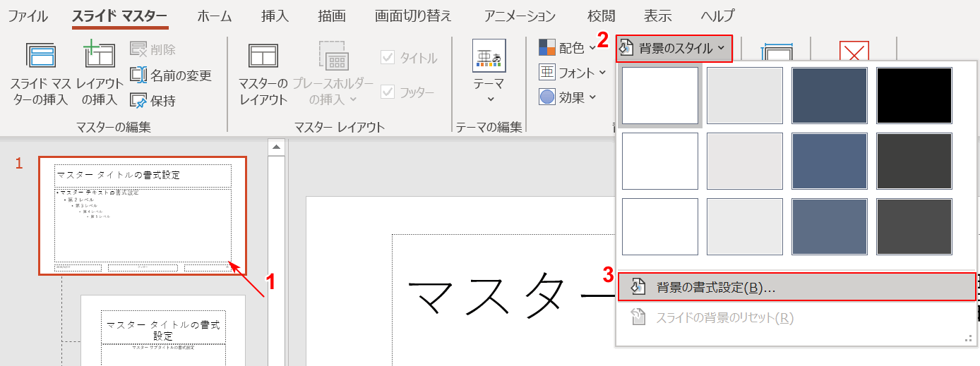This screenshot has width=980, height=366.
Task: Choose Format Background (背景の書式設定) menu item
Action: pyautogui.click(x=796, y=287)
